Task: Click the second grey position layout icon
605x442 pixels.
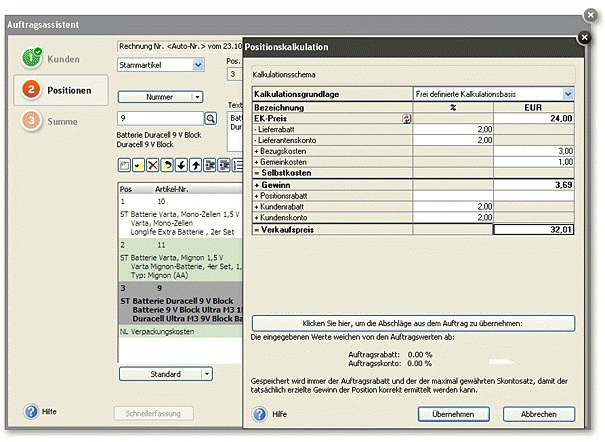Action: pyautogui.click(x=224, y=165)
